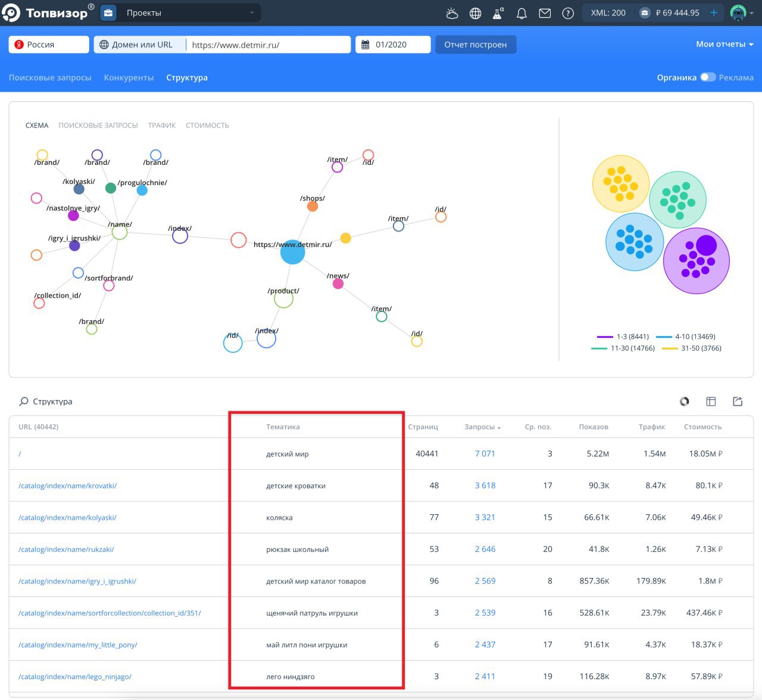Open the Проекты dropdown
762x700 pixels.
[x=188, y=12]
